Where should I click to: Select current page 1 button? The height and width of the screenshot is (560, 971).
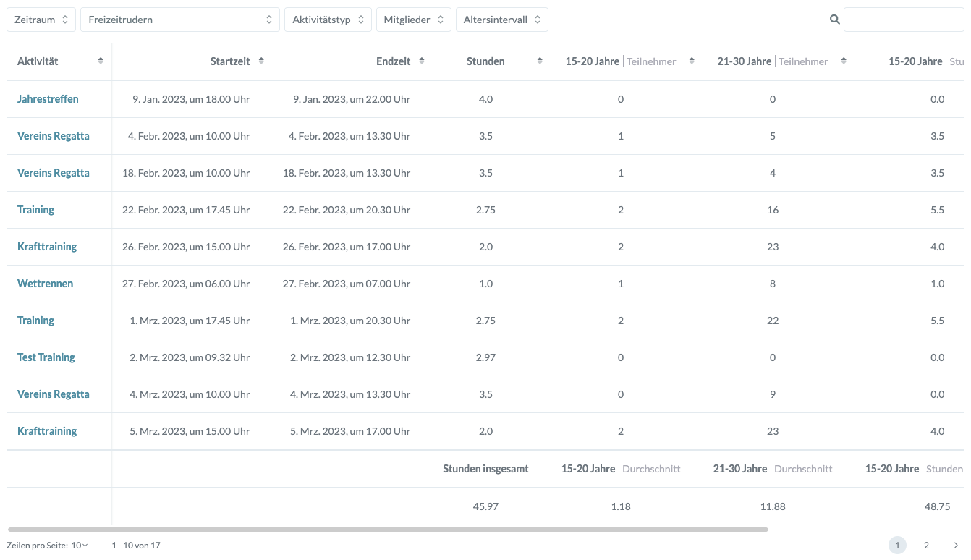click(x=897, y=546)
